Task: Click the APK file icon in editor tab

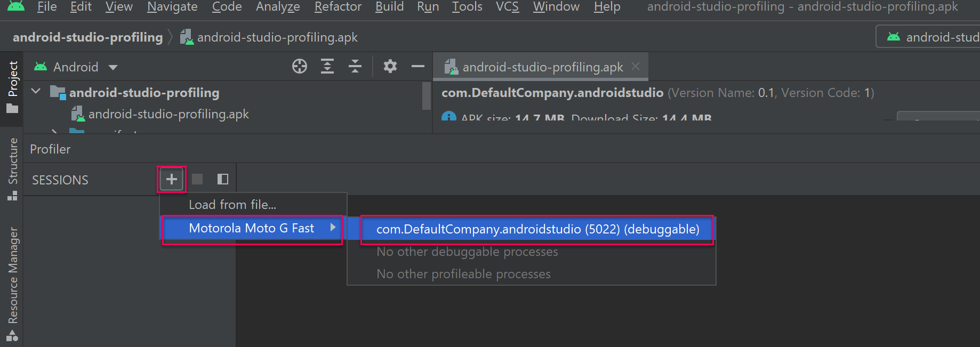Action: pyautogui.click(x=451, y=67)
